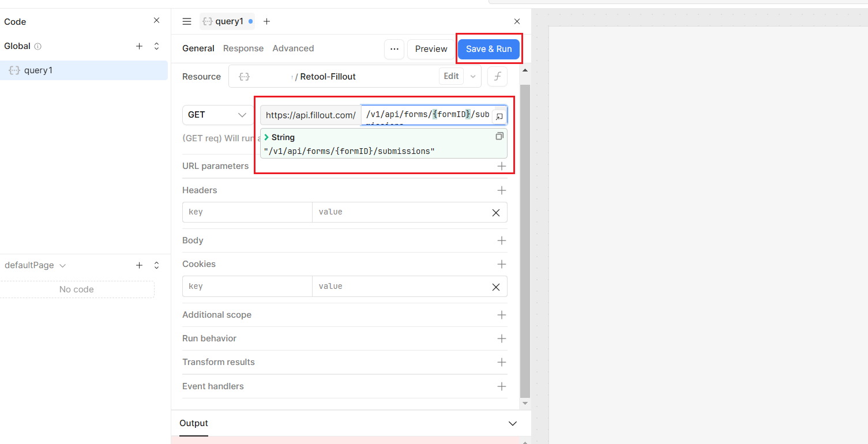This screenshot has width=868, height=444.
Task: Collapse the Global section arrows
Action: pos(156,46)
